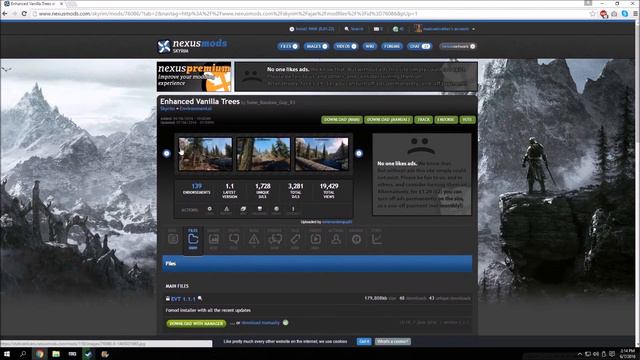This screenshot has height=360, width=640.
Task: Click green icon after download manually
Action: pos(285,323)
